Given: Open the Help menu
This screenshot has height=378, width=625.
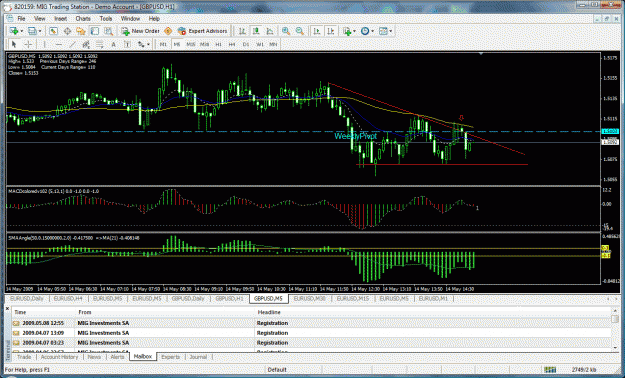Looking at the screenshot, I should tap(154, 18).
